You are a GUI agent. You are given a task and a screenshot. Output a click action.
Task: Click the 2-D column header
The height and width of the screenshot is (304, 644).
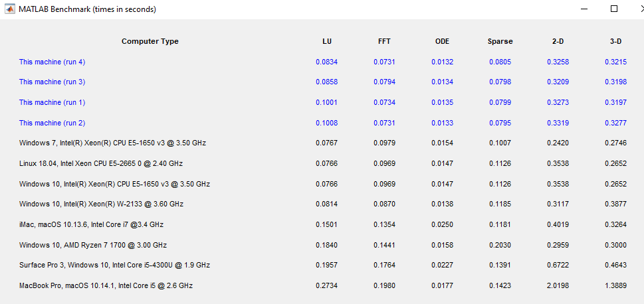coord(558,41)
